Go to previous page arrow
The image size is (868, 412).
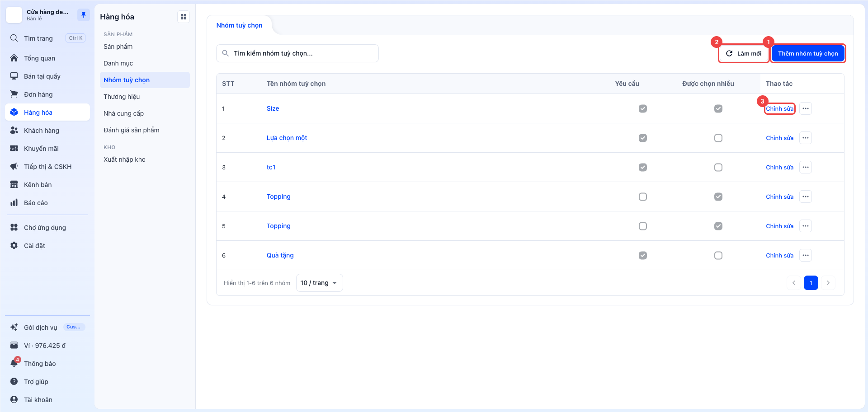pos(794,283)
